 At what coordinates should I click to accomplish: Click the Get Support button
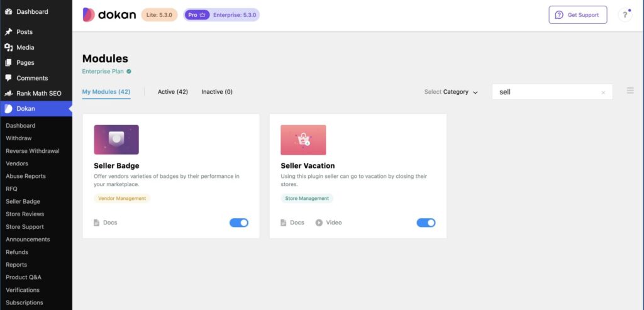(578, 15)
